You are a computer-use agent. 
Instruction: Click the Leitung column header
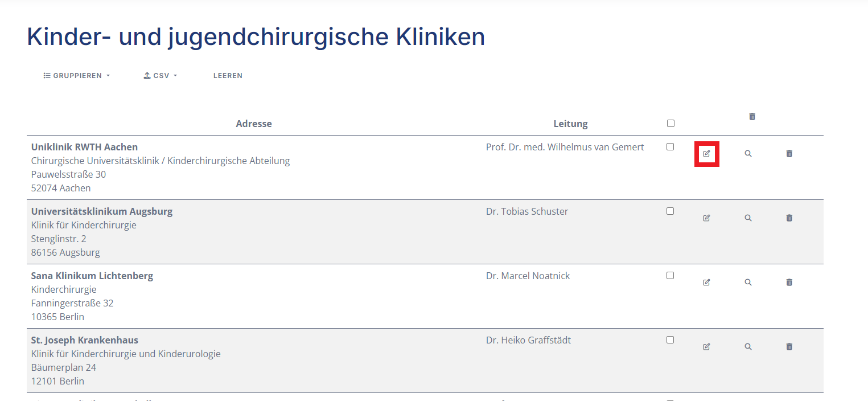point(570,124)
